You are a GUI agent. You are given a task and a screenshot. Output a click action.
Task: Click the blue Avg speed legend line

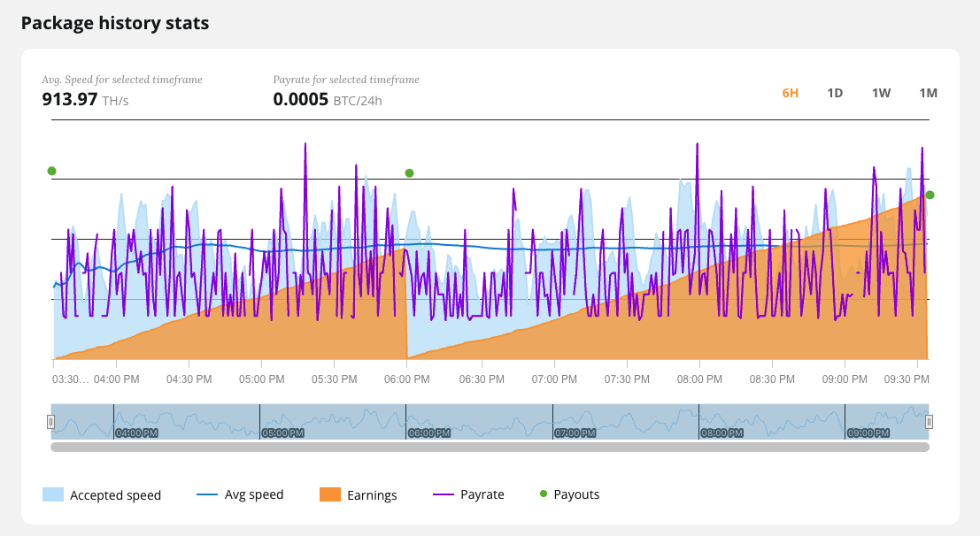point(207,494)
